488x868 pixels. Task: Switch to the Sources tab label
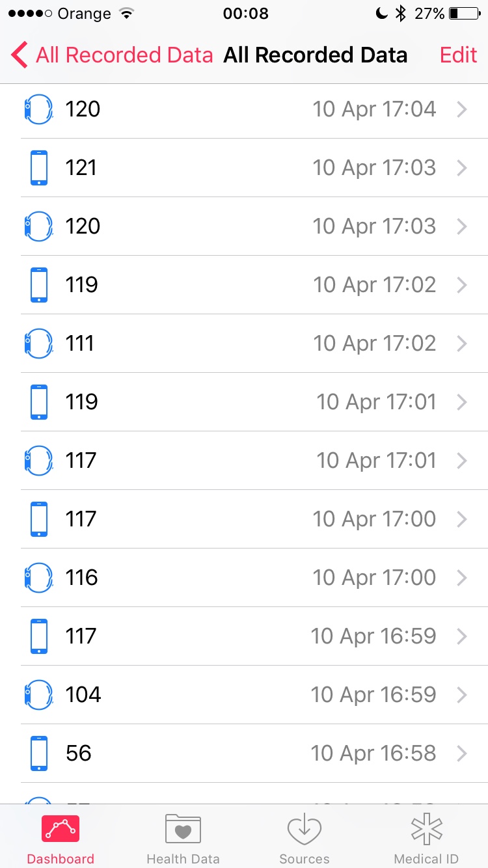(304, 859)
